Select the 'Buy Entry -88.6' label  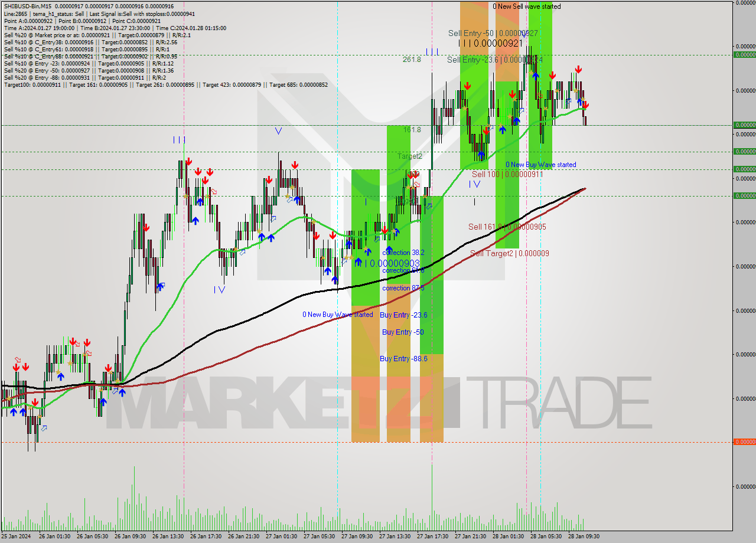[x=403, y=359]
